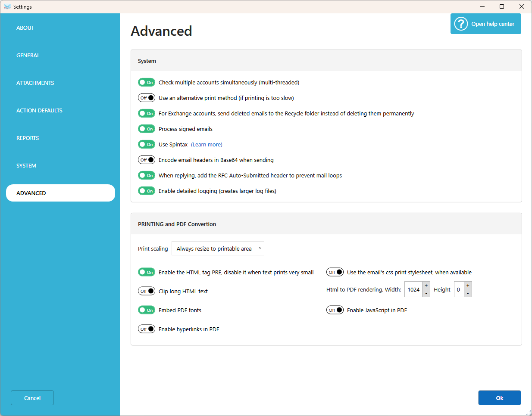The image size is (532, 416).
Task: Increase the PDF rendering Width value
Action: click(426, 286)
